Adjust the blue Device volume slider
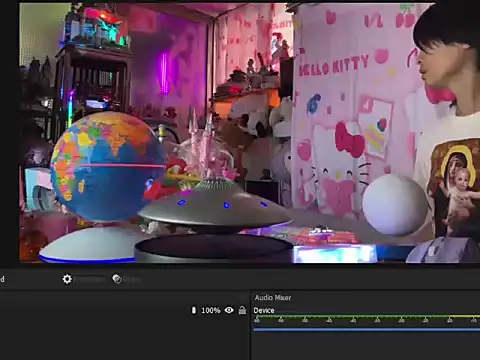Viewport: 480px width, 360px height. (367, 330)
